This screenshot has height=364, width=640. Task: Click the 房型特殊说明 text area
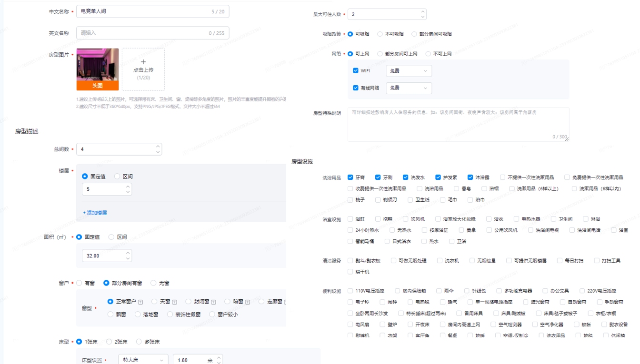point(458,124)
